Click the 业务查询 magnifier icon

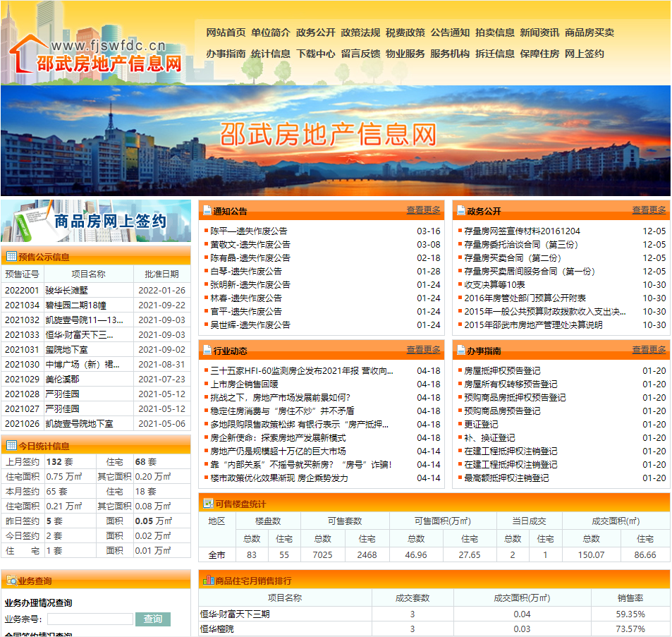click(11, 581)
